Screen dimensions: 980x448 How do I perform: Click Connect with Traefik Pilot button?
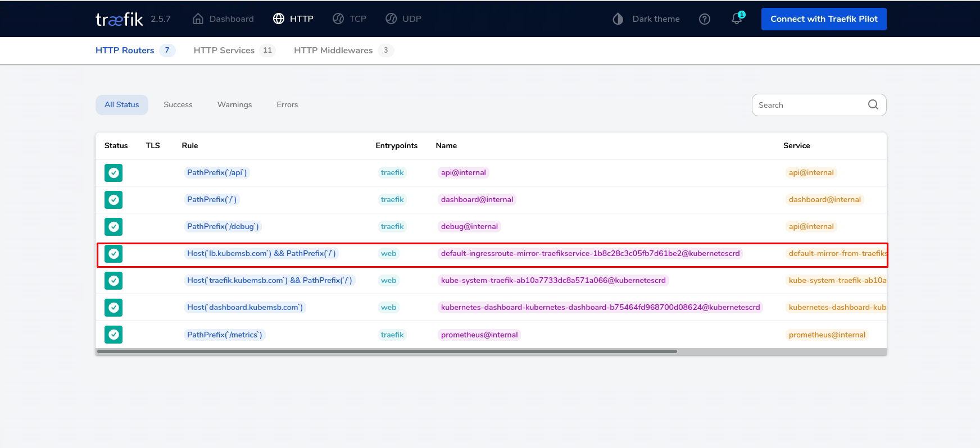[823, 19]
